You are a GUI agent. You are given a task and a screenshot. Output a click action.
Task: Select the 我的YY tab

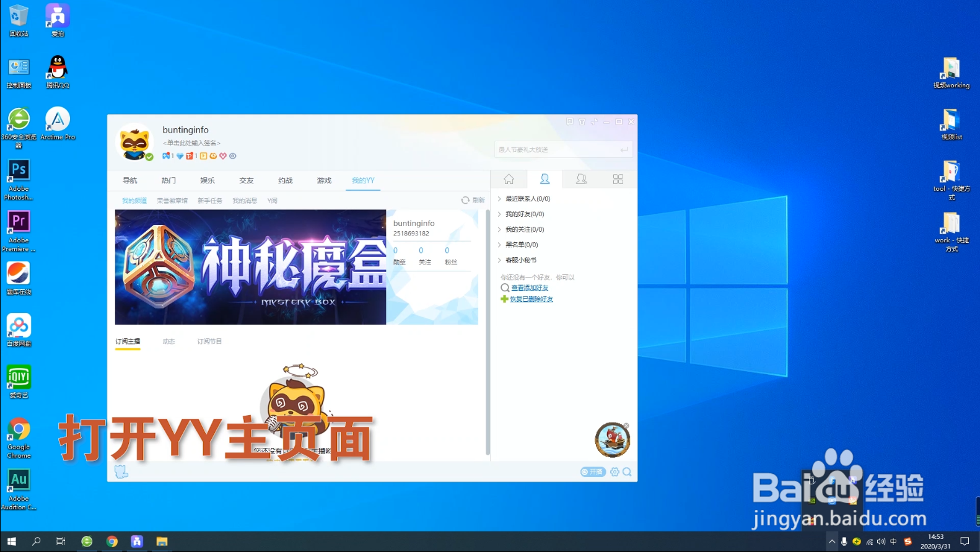363,180
